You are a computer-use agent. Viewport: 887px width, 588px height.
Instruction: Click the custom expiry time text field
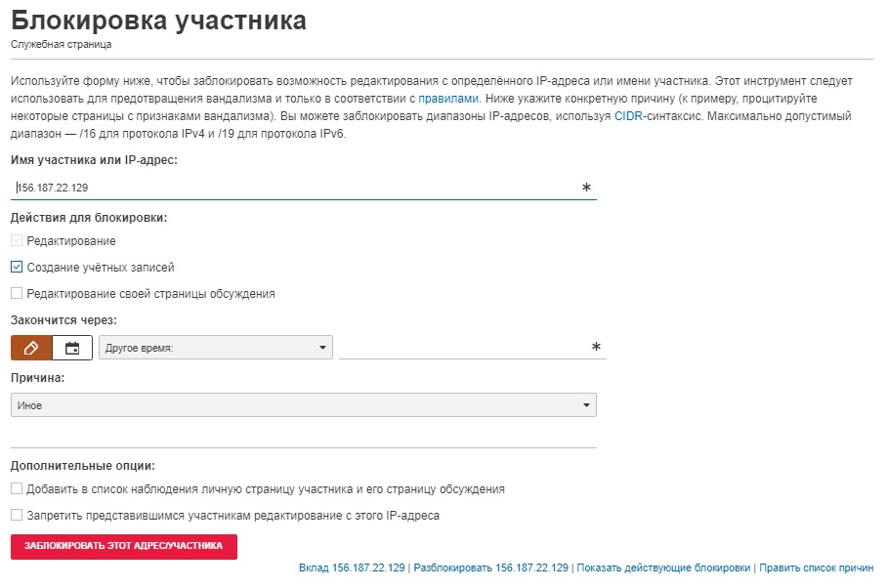(x=473, y=347)
